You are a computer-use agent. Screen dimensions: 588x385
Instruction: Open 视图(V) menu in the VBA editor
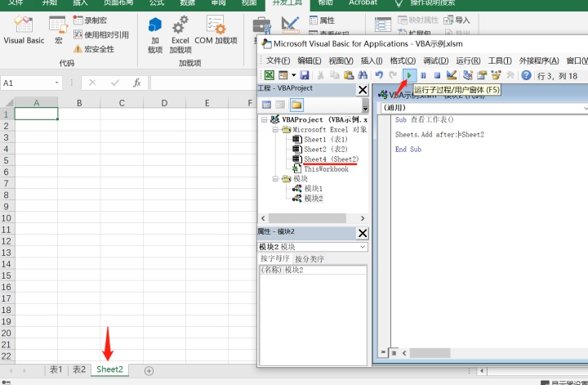[x=341, y=60]
